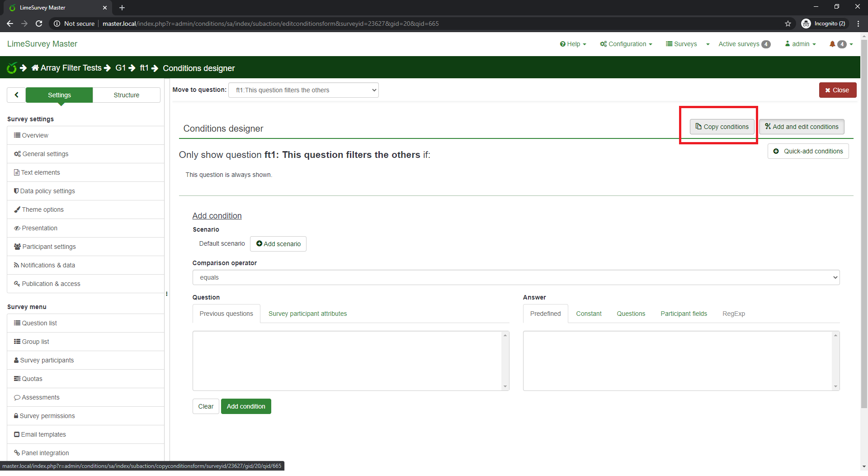Open Active surveys link
The height and width of the screenshot is (476, 868).
744,44
